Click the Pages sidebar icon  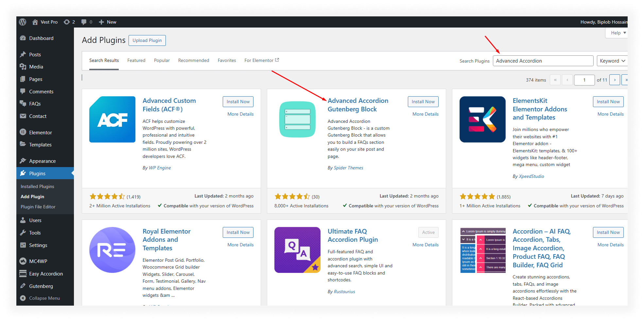pos(23,79)
